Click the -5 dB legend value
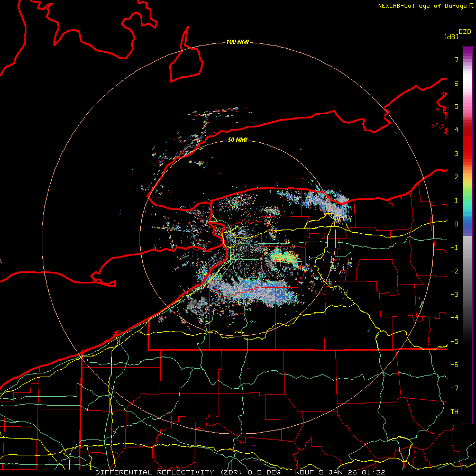This screenshot has height=476, width=476. [x=454, y=341]
